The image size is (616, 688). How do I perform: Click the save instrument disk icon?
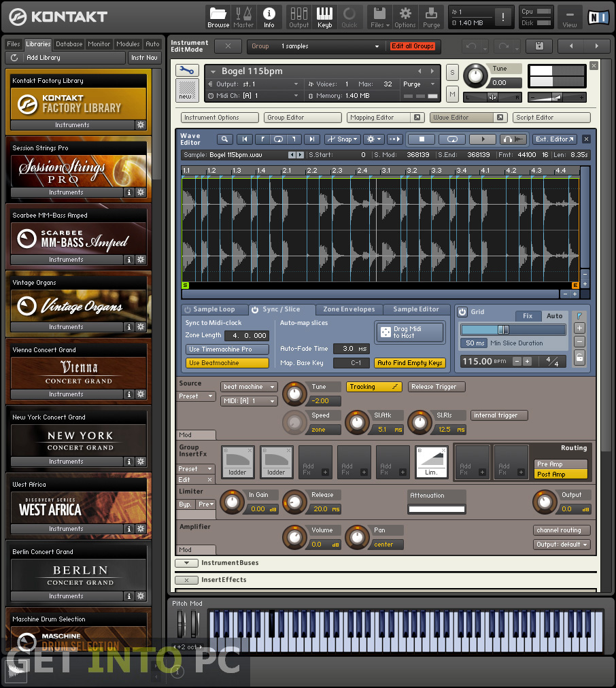coord(539,46)
